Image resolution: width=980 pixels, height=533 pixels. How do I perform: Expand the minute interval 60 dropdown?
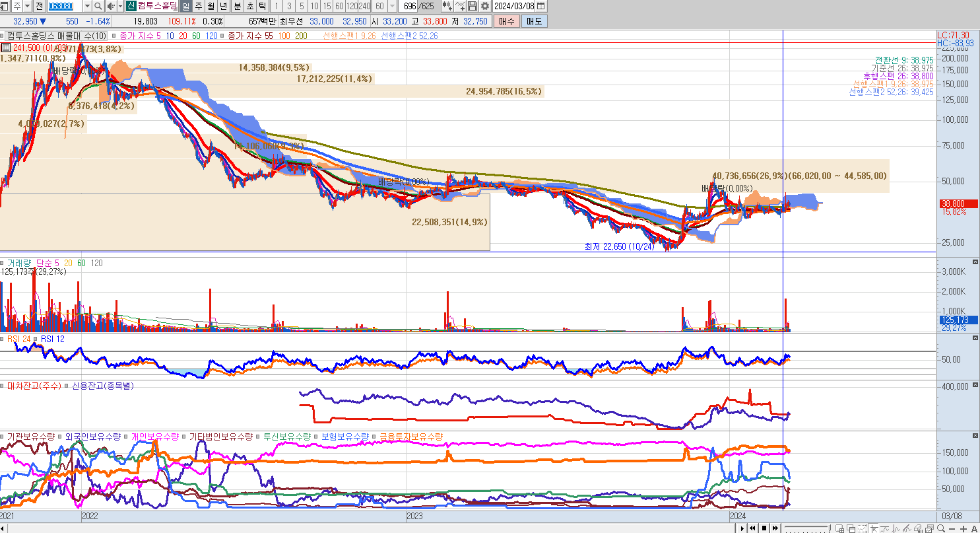point(393,6)
